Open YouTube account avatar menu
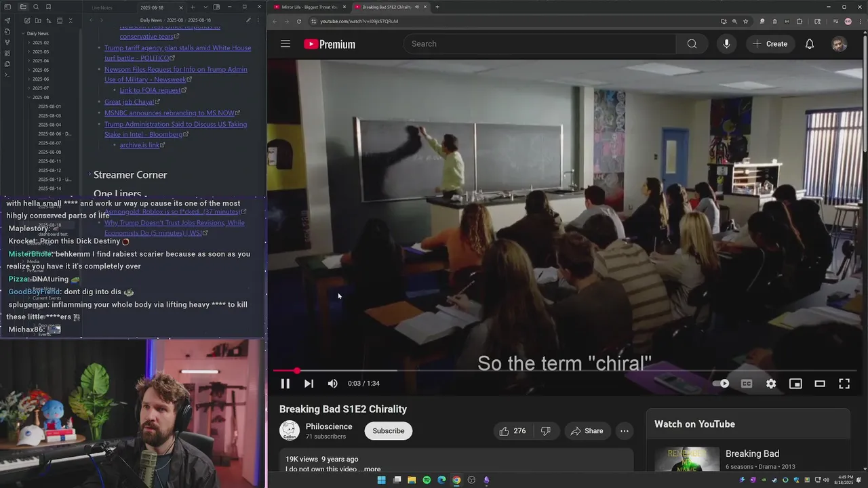868x488 pixels. [840, 44]
